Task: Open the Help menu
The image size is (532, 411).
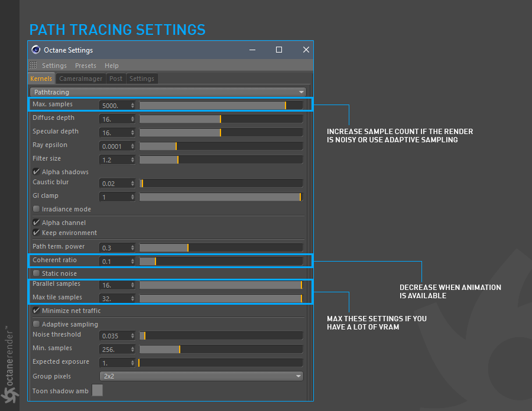Action: tap(112, 66)
